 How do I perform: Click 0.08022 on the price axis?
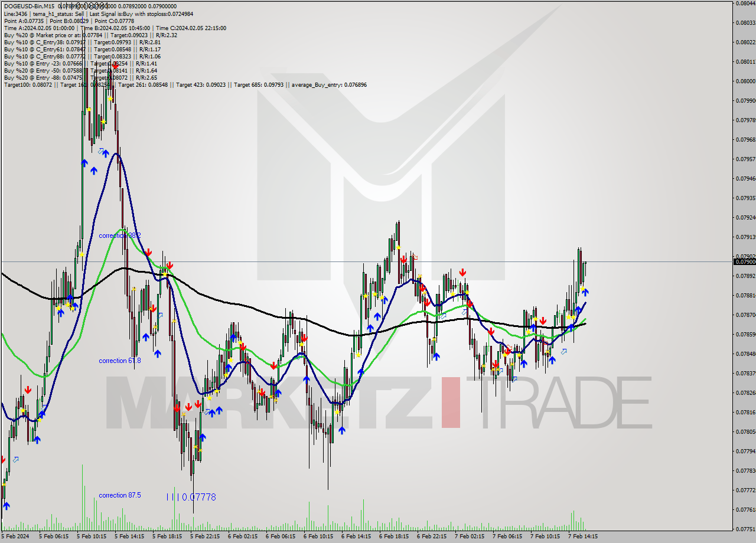coord(745,42)
